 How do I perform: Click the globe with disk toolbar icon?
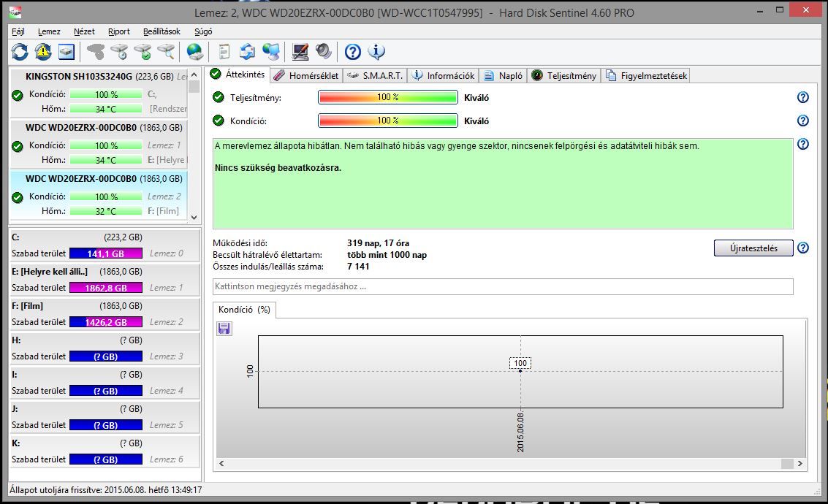[x=195, y=52]
